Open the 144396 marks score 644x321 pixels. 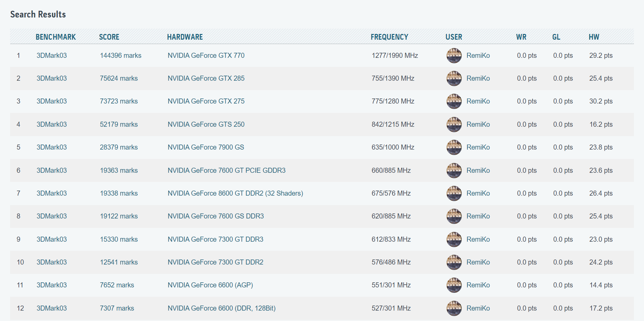coord(121,55)
